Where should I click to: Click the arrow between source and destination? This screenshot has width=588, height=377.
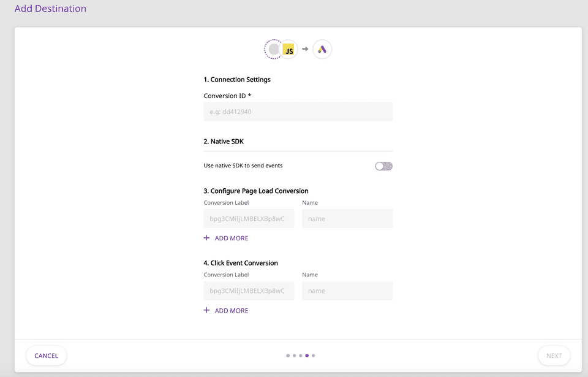pyautogui.click(x=305, y=49)
